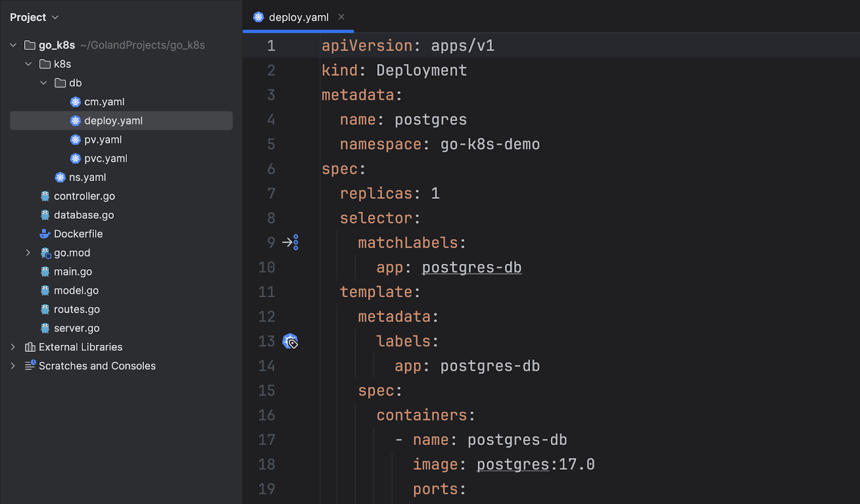Click 'apps/v1' value on line 1
This screenshot has height=504, width=860.
click(x=463, y=46)
